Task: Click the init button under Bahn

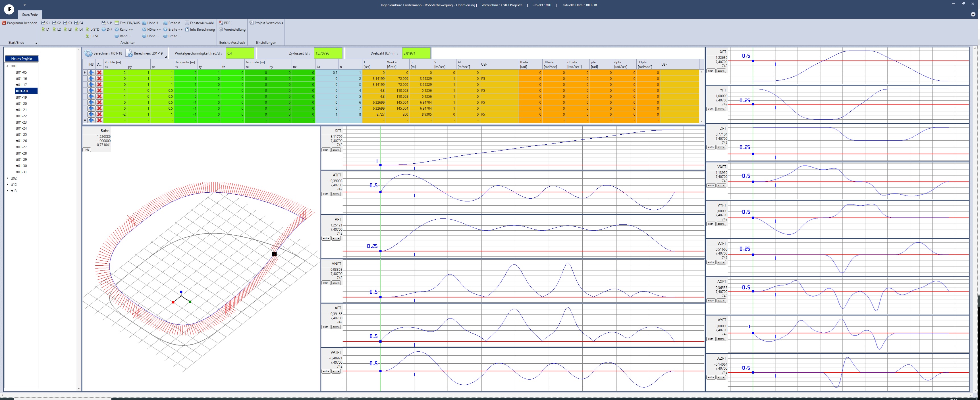Action: [87, 150]
